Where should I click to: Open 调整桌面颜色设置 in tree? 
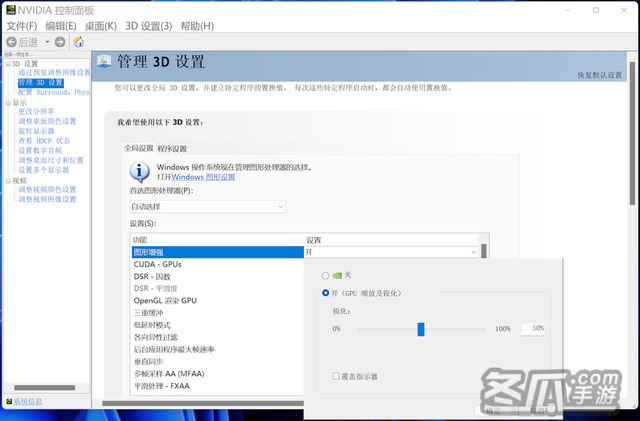[47, 121]
